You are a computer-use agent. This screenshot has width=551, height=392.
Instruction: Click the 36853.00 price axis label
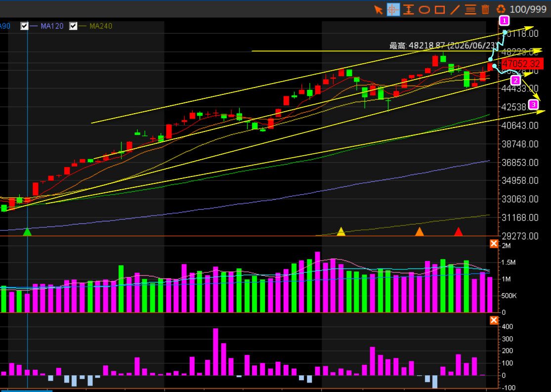point(520,163)
